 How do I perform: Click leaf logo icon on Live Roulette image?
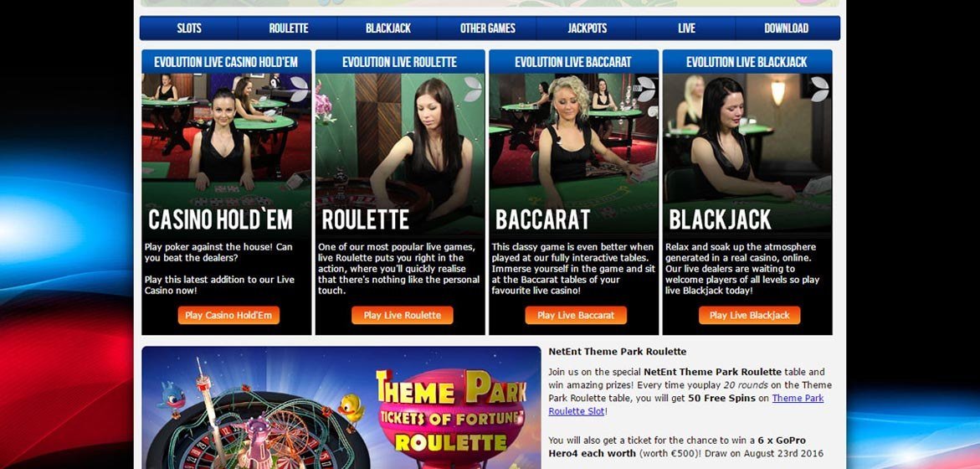(473, 89)
